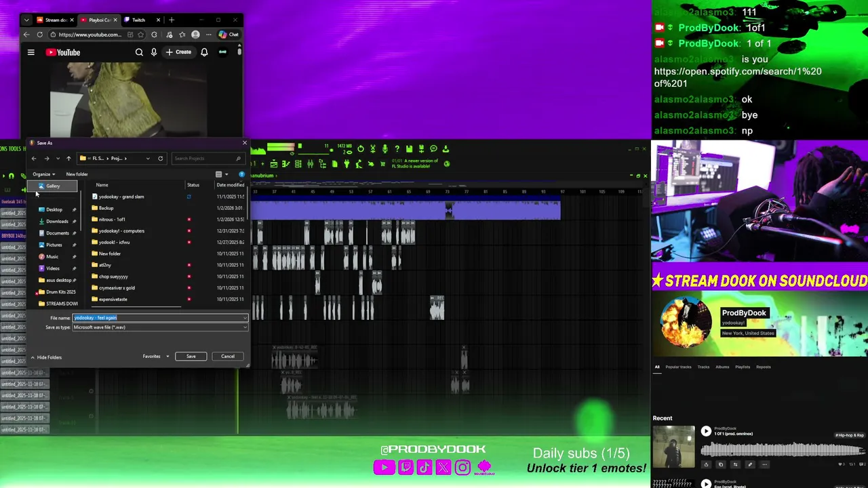Open YouTube notifications bell
The height and width of the screenshot is (488, 868).
(204, 52)
